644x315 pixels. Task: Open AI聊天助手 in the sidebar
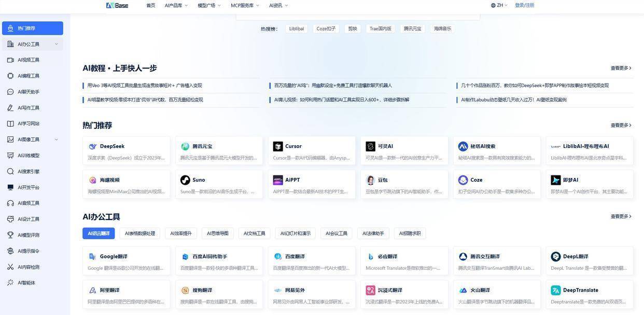(33, 92)
